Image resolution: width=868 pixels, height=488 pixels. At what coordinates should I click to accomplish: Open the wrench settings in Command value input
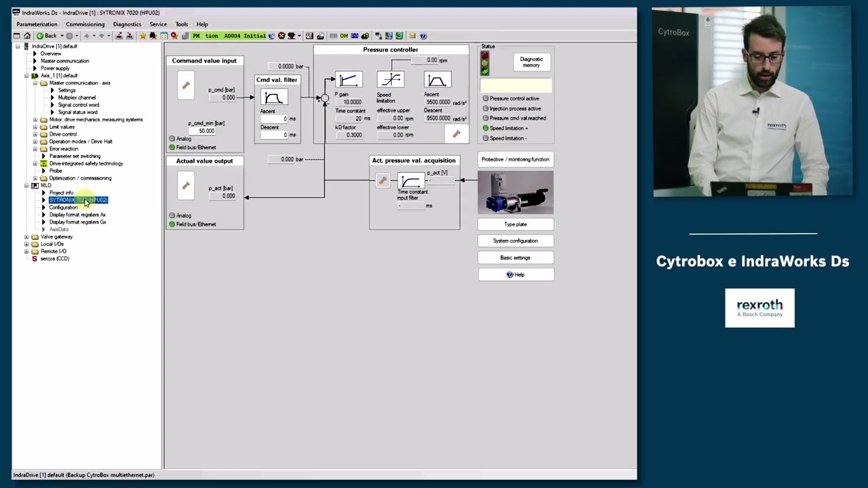[186, 85]
